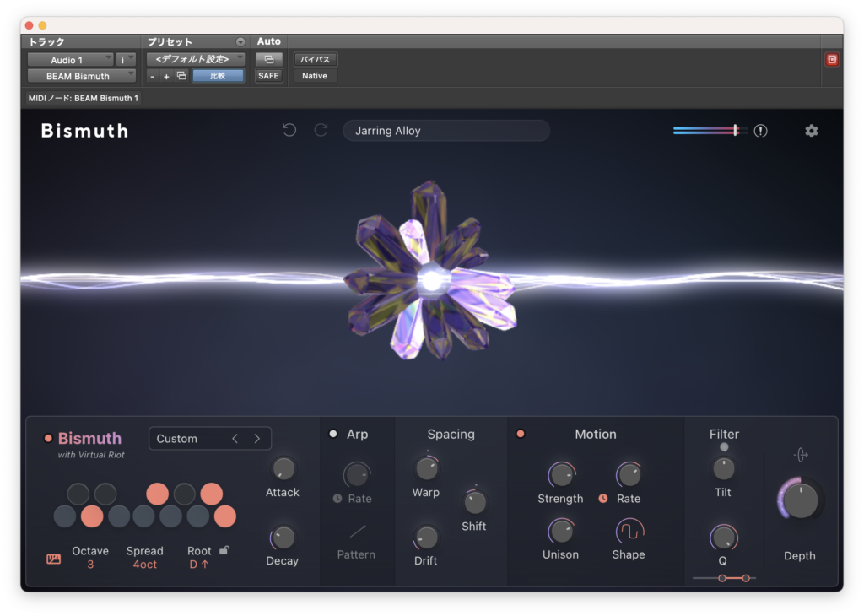864x616 pixels.
Task: Open the デフォルト設定 preset dropdown
Action: tap(196, 59)
